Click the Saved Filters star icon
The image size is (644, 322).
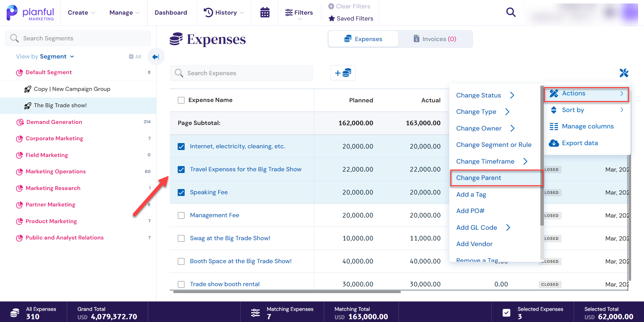click(332, 18)
